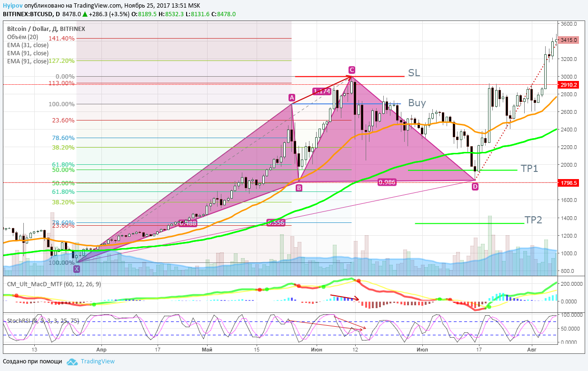Click the blue Buy horizontal line
This screenshot has height=371, width=588.
coord(346,104)
